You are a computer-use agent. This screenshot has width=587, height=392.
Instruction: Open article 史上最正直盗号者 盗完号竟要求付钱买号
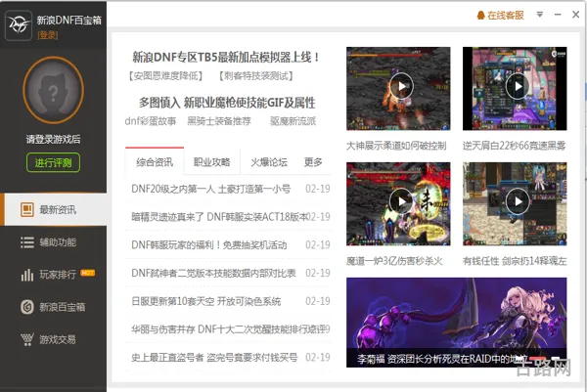pyautogui.click(x=214, y=357)
